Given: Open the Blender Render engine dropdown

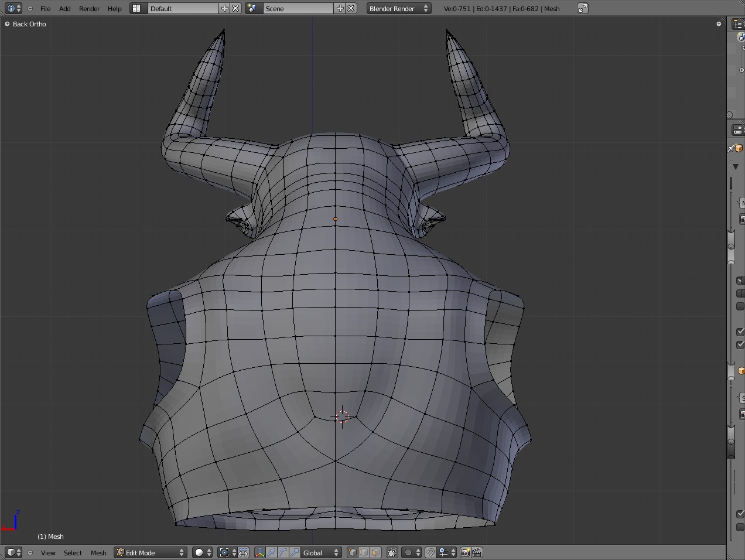Looking at the screenshot, I should pyautogui.click(x=398, y=8).
